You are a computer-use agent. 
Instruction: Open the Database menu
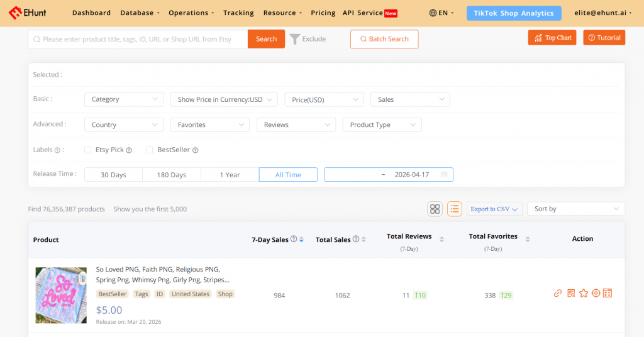pyautogui.click(x=140, y=13)
